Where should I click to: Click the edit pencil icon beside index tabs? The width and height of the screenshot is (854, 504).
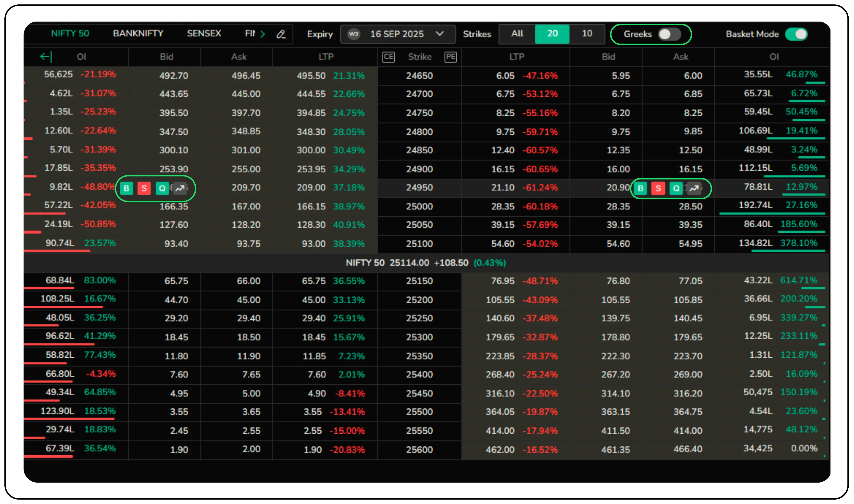281,34
